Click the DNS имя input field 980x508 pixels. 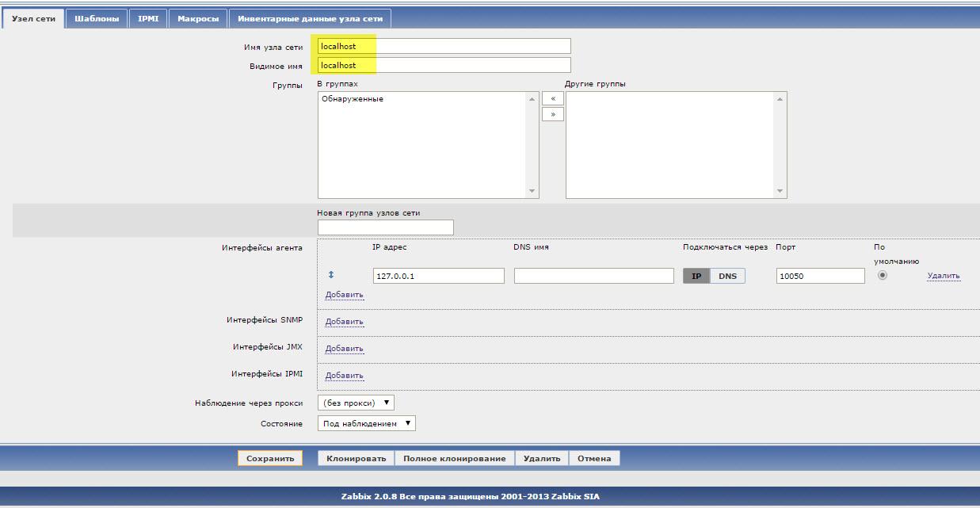tap(593, 276)
